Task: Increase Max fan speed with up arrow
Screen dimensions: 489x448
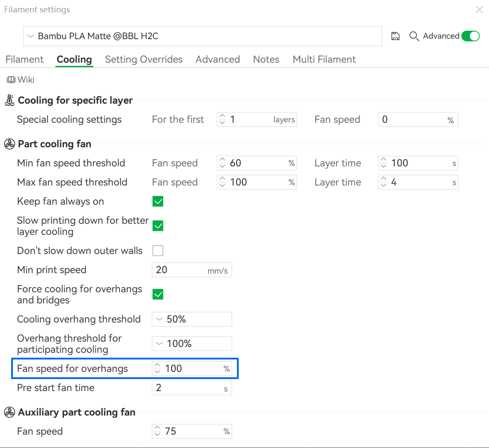Action: click(x=222, y=179)
